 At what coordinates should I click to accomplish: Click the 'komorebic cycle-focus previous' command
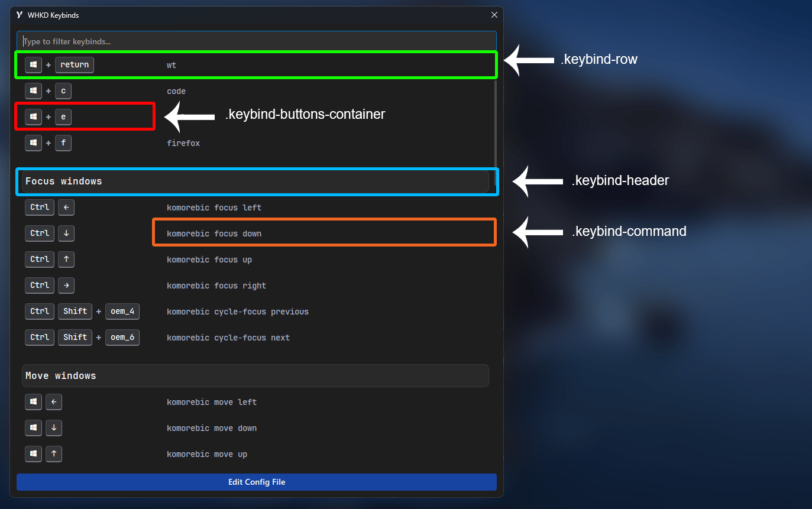pyautogui.click(x=238, y=312)
